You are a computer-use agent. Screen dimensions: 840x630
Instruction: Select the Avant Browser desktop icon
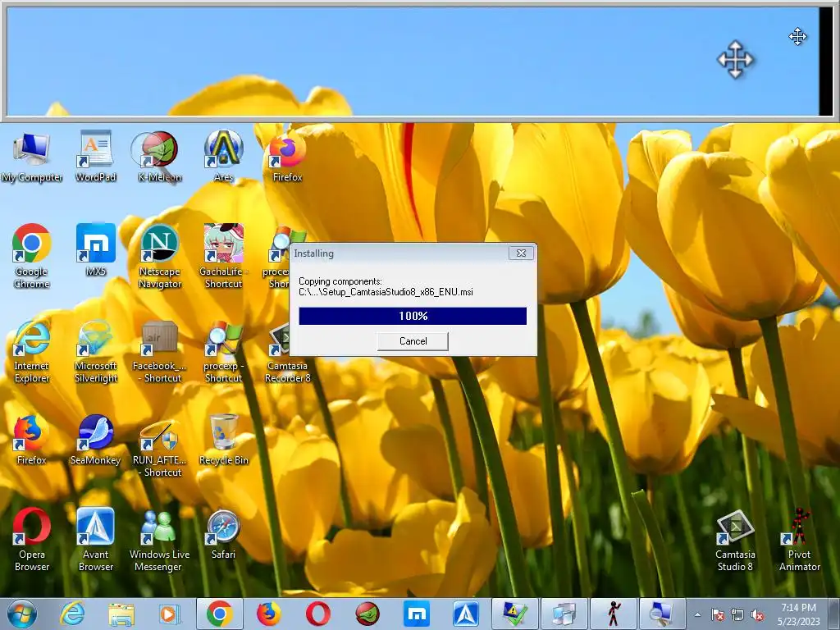(x=95, y=539)
